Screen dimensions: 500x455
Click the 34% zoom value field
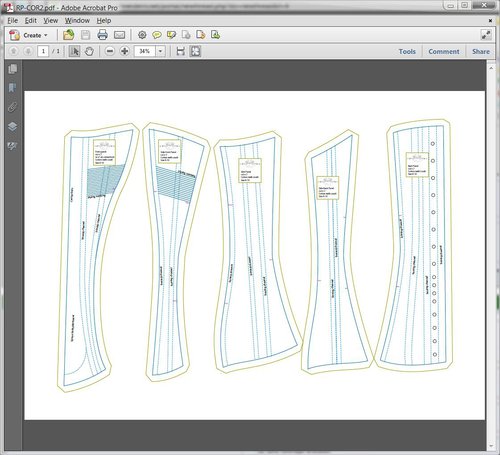click(145, 51)
